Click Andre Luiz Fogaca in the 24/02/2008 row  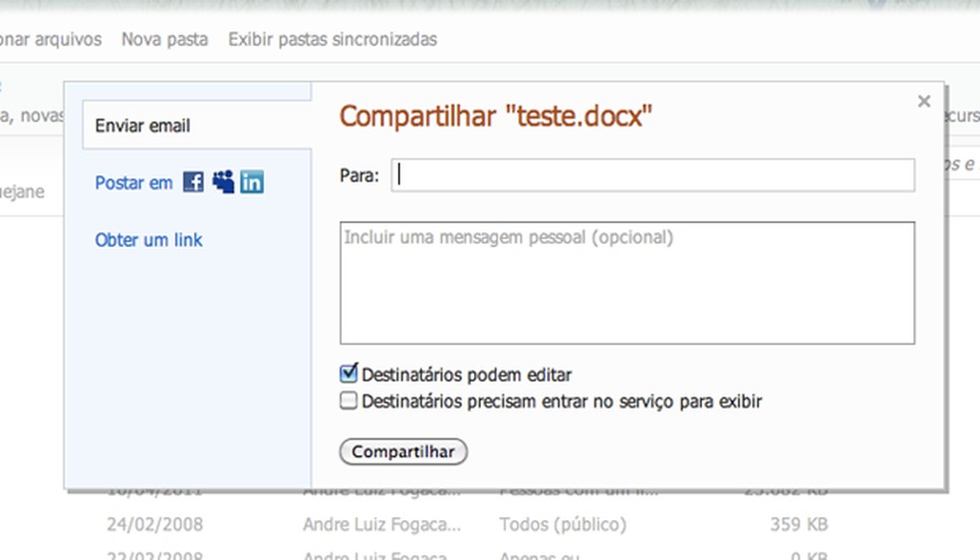coord(381,524)
